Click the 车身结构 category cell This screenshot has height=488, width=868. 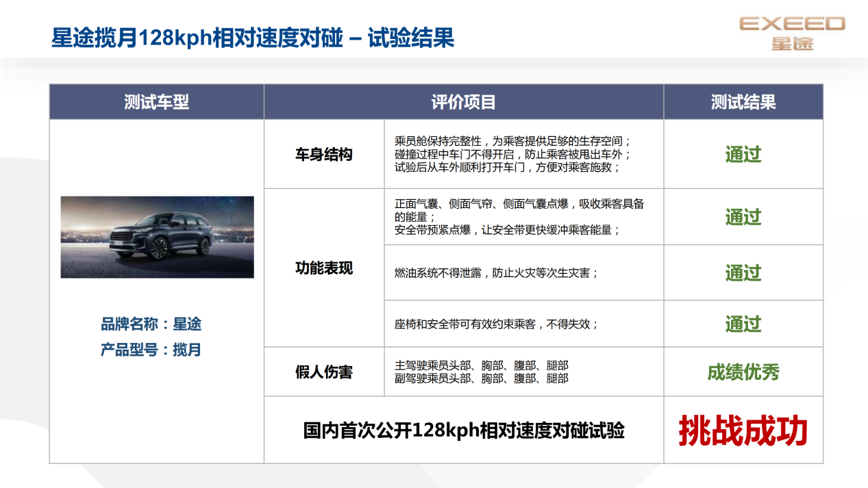click(324, 155)
